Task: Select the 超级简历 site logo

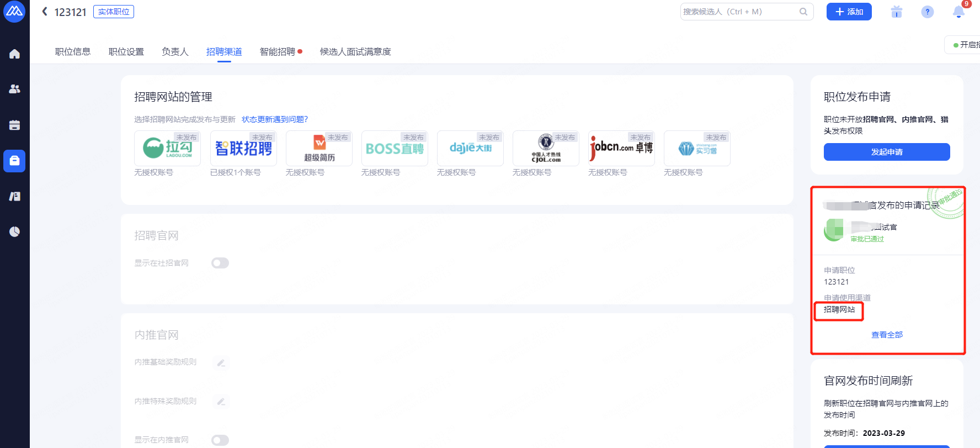Action: coord(319,148)
